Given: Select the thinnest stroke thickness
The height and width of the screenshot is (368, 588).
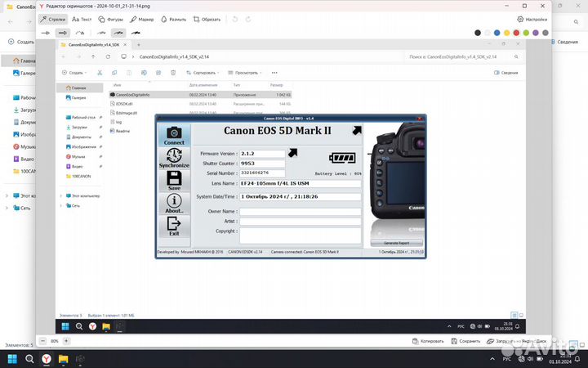Looking at the screenshot, I should pos(101,33).
